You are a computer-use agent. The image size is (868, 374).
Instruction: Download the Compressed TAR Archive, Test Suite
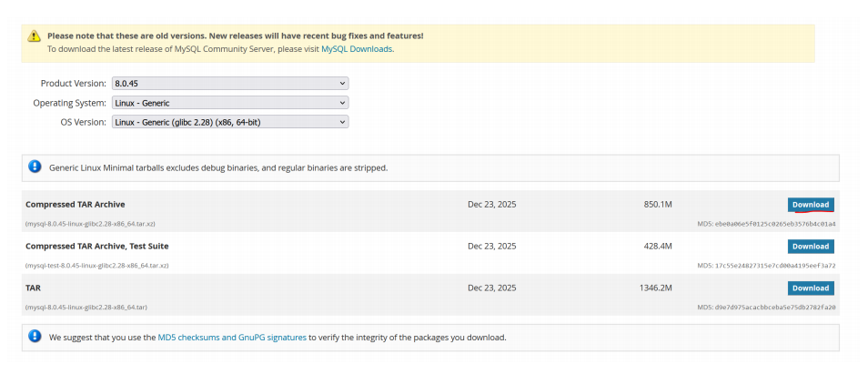[x=811, y=247]
